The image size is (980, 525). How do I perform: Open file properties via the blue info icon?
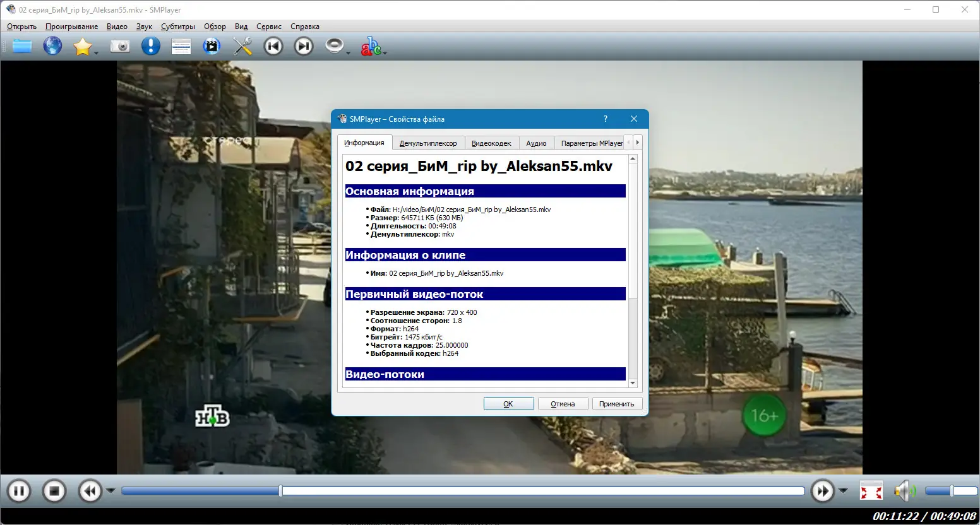pyautogui.click(x=150, y=45)
